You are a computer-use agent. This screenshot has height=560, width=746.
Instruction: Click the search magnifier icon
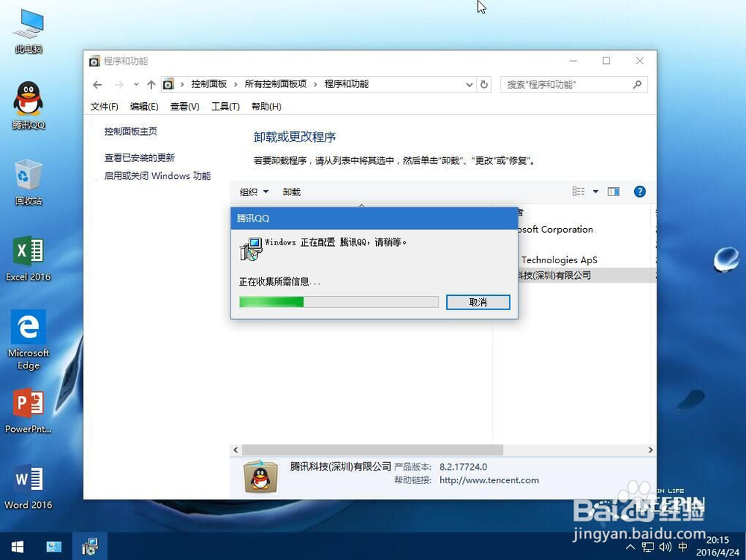pos(638,84)
